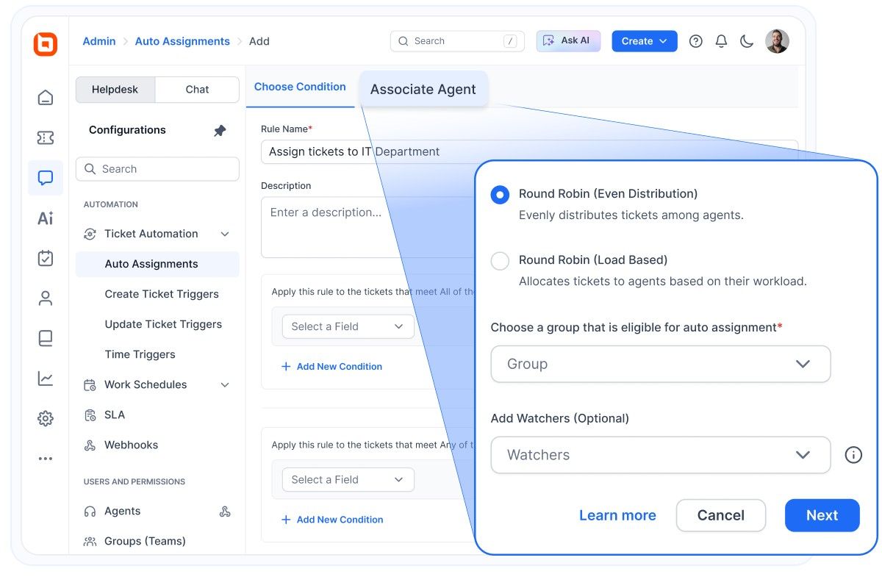This screenshot has height=588, width=882.
Task: Open the Group dropdown
Action: pyautogui.click(x=660, y=364)
